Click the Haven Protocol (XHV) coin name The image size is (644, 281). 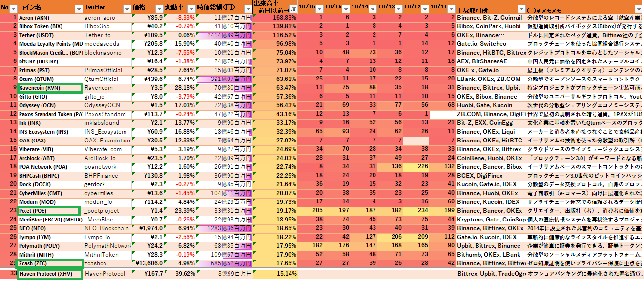coord(49,274)
